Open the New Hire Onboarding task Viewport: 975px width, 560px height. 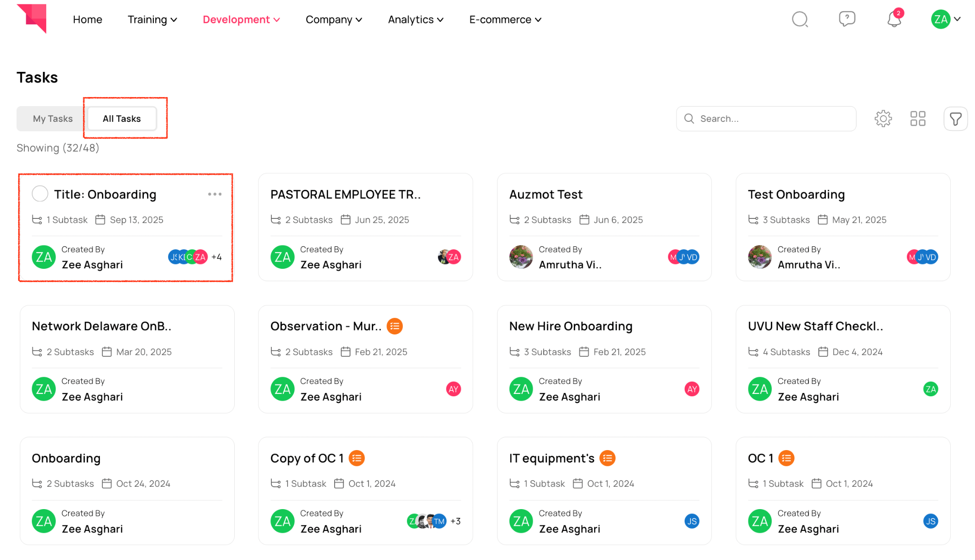(x=571, y=326)
